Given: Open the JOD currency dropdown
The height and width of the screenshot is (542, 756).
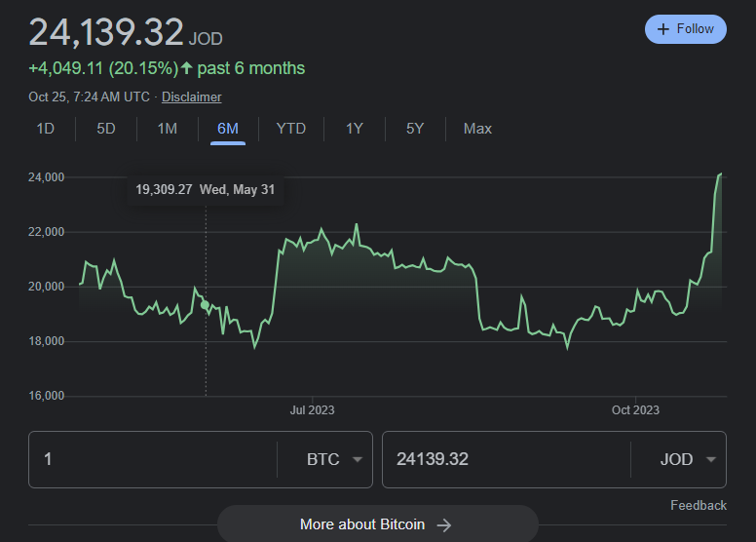Looking at the screenshot, I should pyautogui.click(x=687, y=459).
